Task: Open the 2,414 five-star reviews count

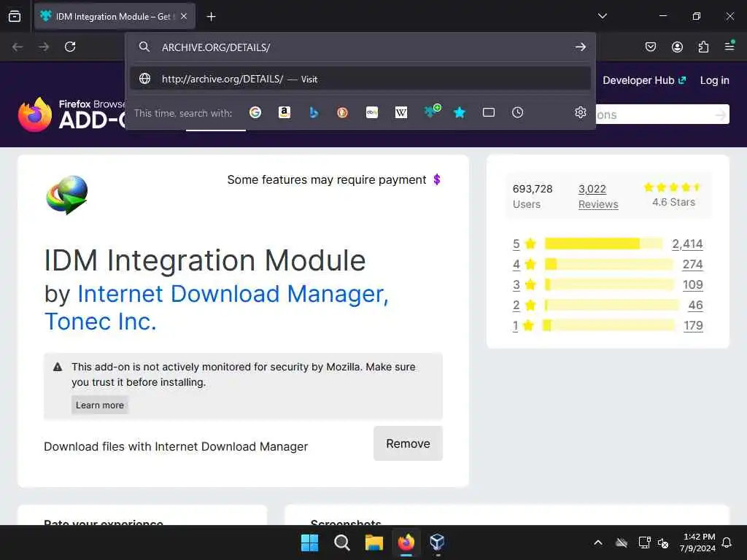Action: pyautogui.click(x=687, y=244)
